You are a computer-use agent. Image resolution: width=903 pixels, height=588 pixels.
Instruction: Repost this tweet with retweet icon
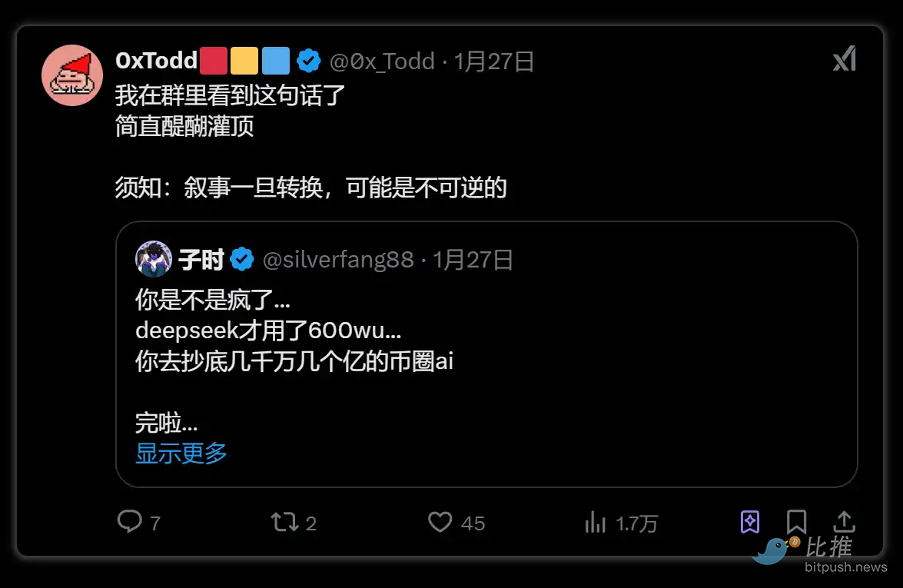click(x=284, y=523)
